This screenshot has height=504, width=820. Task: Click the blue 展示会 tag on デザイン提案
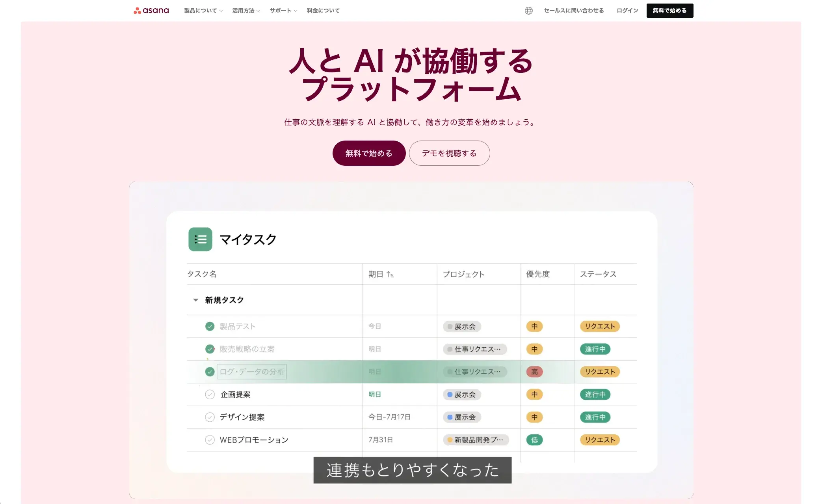click(461, 417)
